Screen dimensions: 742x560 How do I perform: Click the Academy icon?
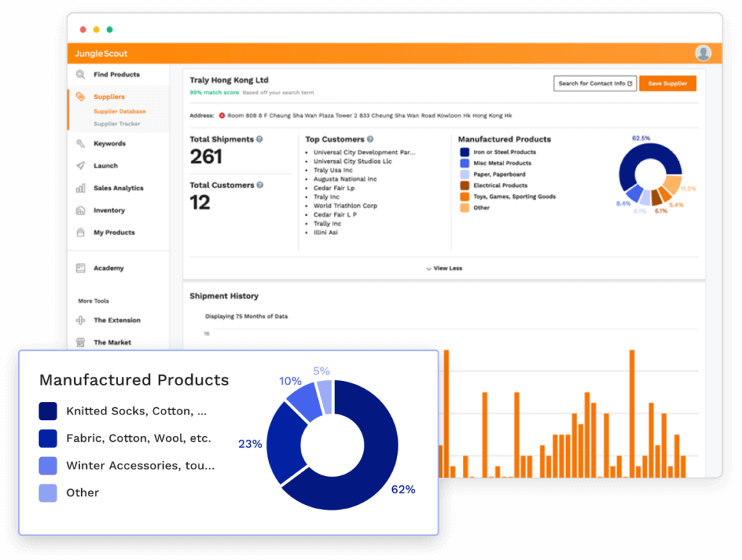[80, 268]
